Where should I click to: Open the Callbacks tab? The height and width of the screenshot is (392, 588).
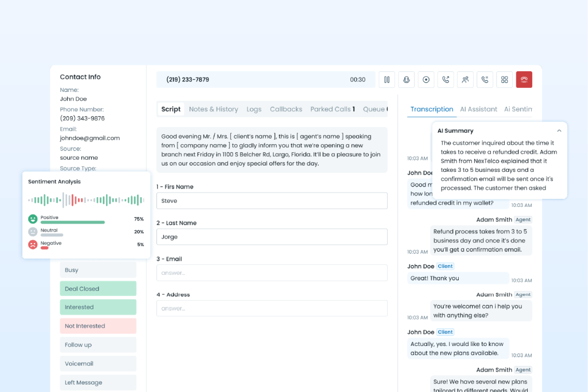pyautogui.click(x=286, y=109)
